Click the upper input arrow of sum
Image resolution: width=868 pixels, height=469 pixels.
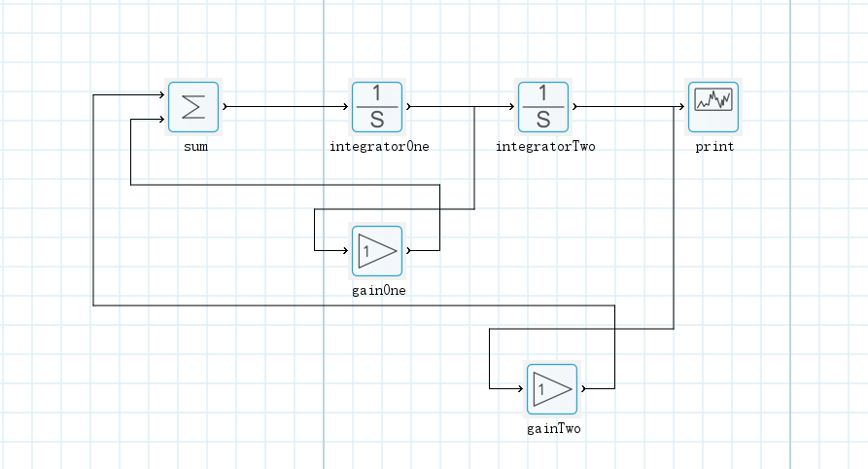coord(161,95)
